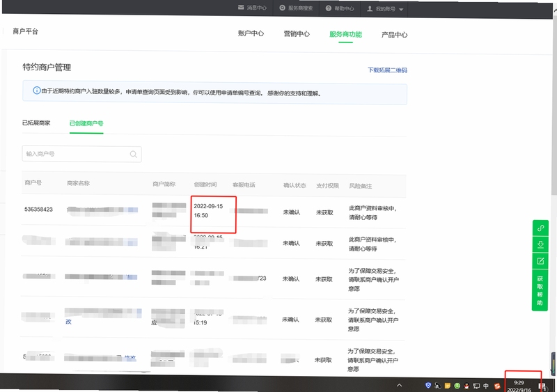Click the risk note in the 536358423 row
Viewport: 557px width, 392px height.
pyautogui.click(x=372, y=213)
